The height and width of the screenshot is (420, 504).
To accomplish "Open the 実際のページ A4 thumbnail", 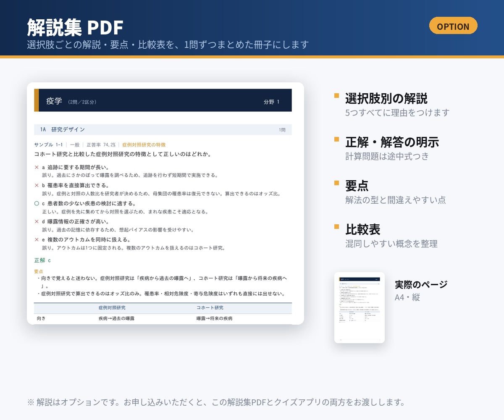I will [360, 307].
